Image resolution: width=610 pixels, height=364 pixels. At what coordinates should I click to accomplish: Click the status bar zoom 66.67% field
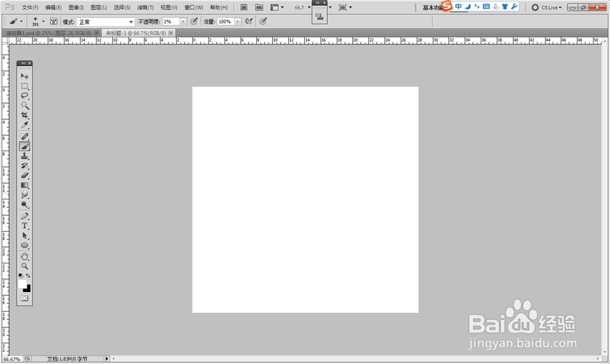click(12, 359)
